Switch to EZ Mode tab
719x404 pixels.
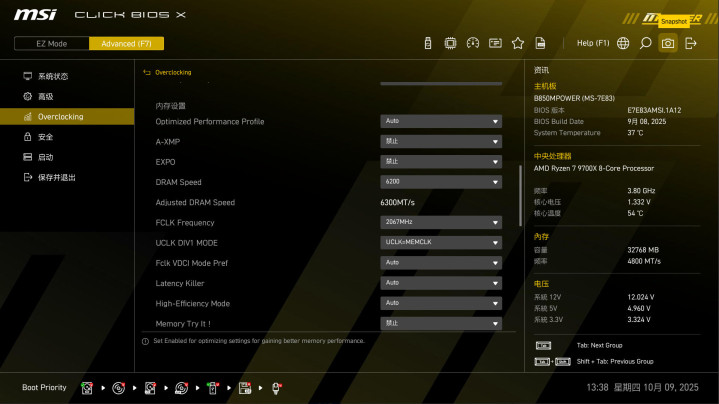click(x=51, y=44)
